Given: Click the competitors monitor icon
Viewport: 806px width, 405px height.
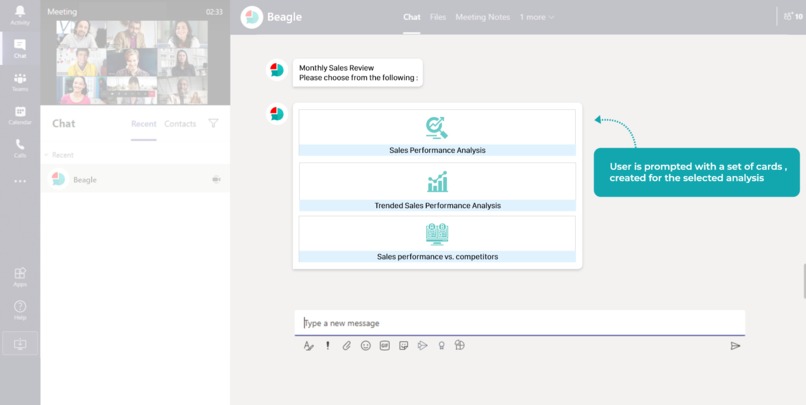Looking at the screenshot, I should [x=437, y=234].
